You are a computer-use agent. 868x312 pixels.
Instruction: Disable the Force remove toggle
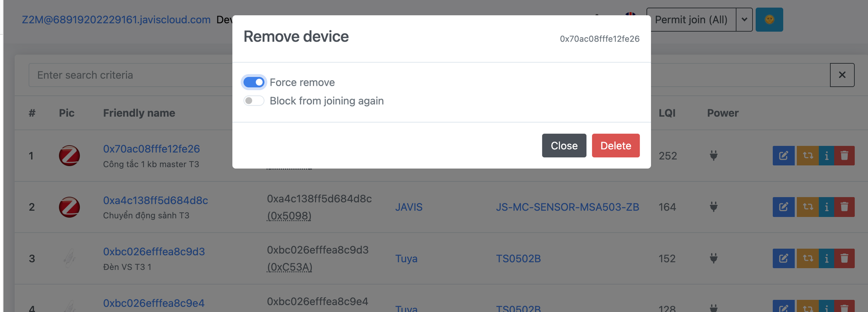click(x=254, y=82)
